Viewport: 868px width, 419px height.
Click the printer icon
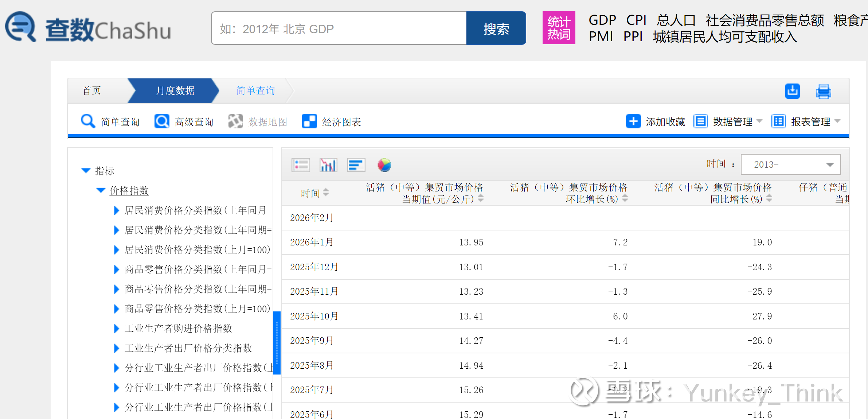click(823, 91)
